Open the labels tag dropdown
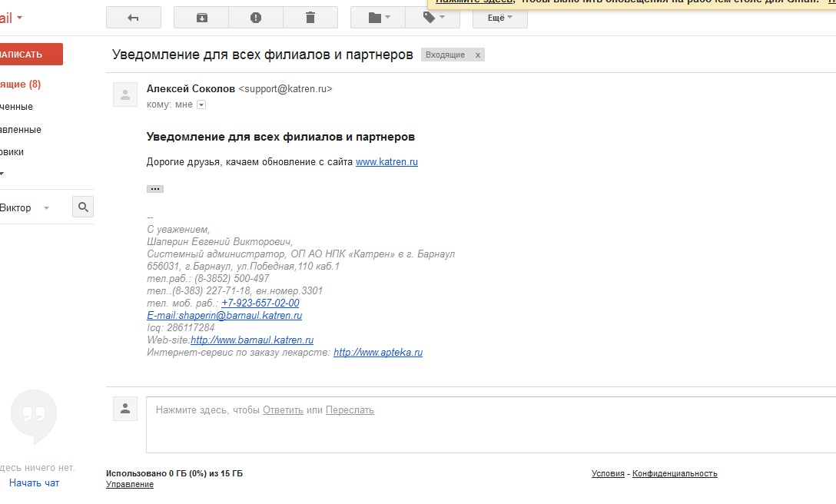Viewport: 836px width, 504px height. pos(433,18)
